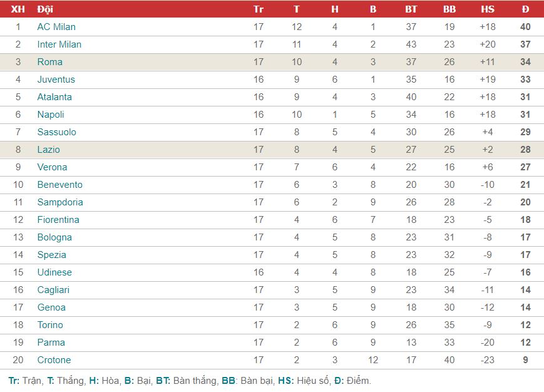Open the AC Milan team link
Image resolution: width=544 pixels, height=392 pixels.
[x=56, y=27]
